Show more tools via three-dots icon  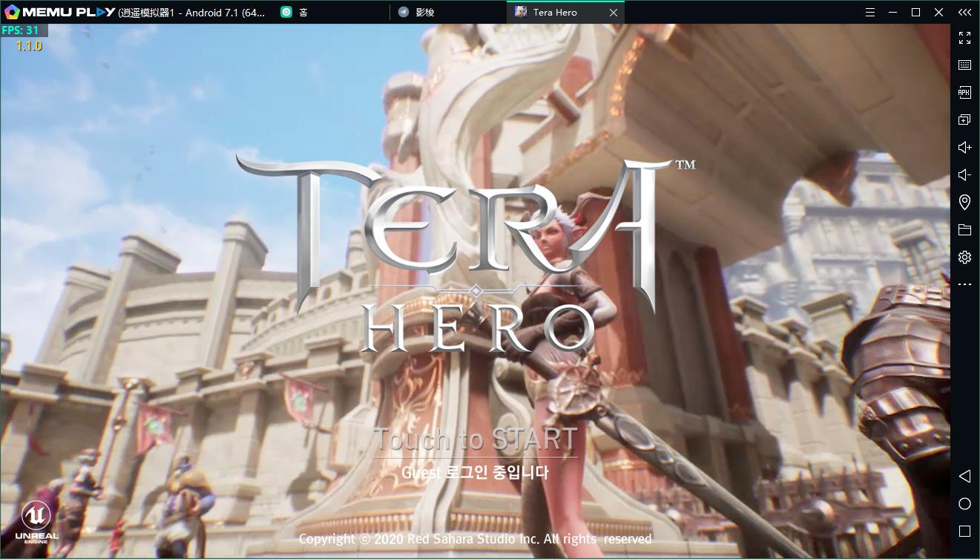964,284
